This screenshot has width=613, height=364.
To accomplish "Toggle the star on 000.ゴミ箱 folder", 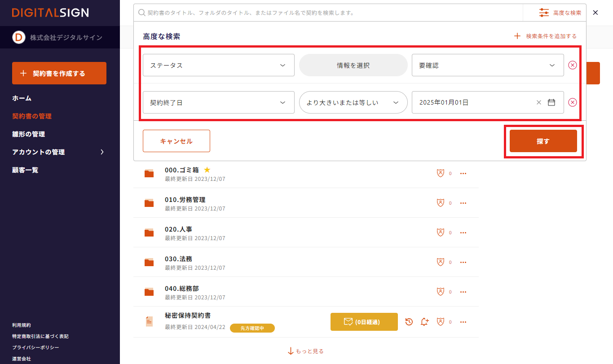I will 207,170.
